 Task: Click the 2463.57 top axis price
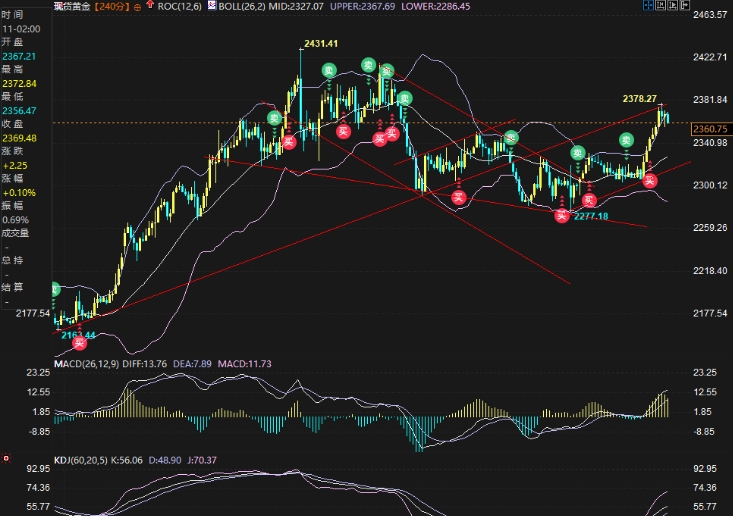coord(710,14)
